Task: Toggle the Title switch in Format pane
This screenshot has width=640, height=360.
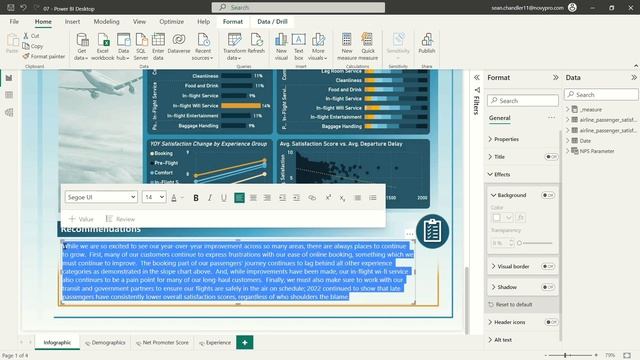Action: (x=551, y=157)
